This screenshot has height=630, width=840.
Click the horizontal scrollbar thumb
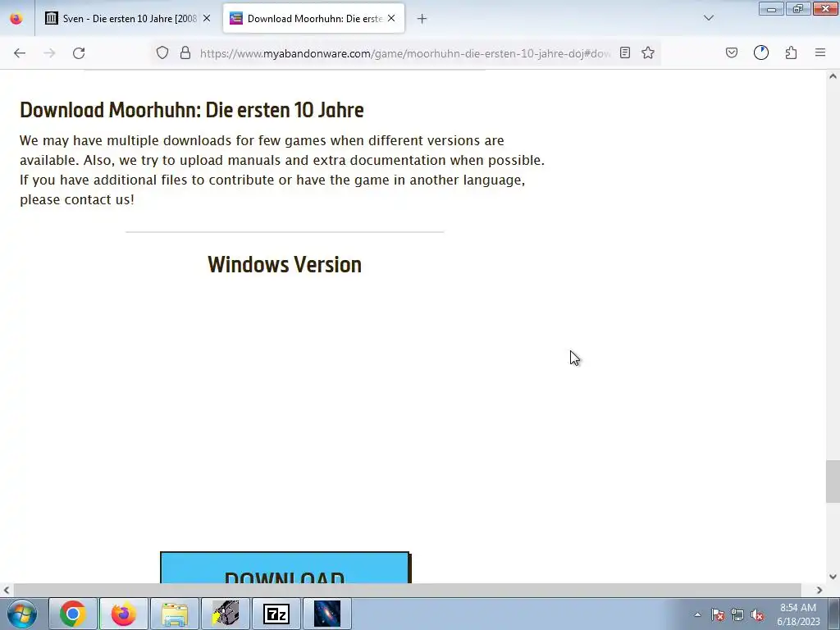pos(407,590)
